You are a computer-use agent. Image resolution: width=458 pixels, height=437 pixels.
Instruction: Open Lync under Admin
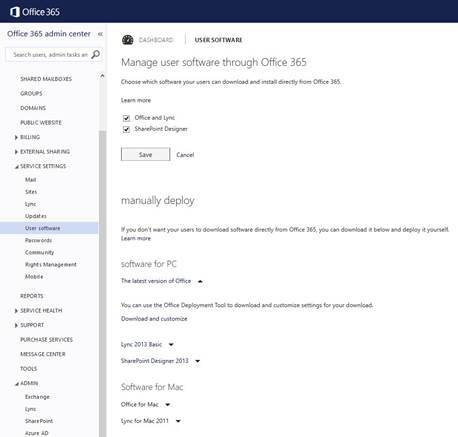pos(30,409)
